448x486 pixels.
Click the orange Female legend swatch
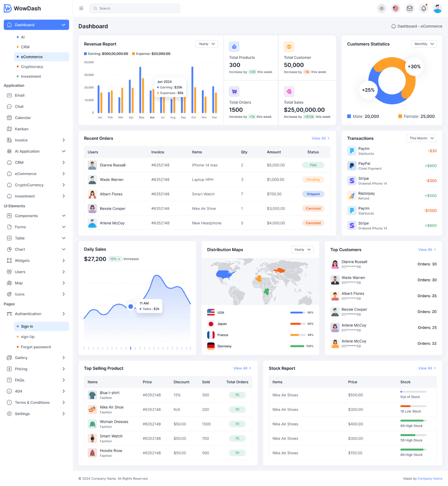pos(400,117)
